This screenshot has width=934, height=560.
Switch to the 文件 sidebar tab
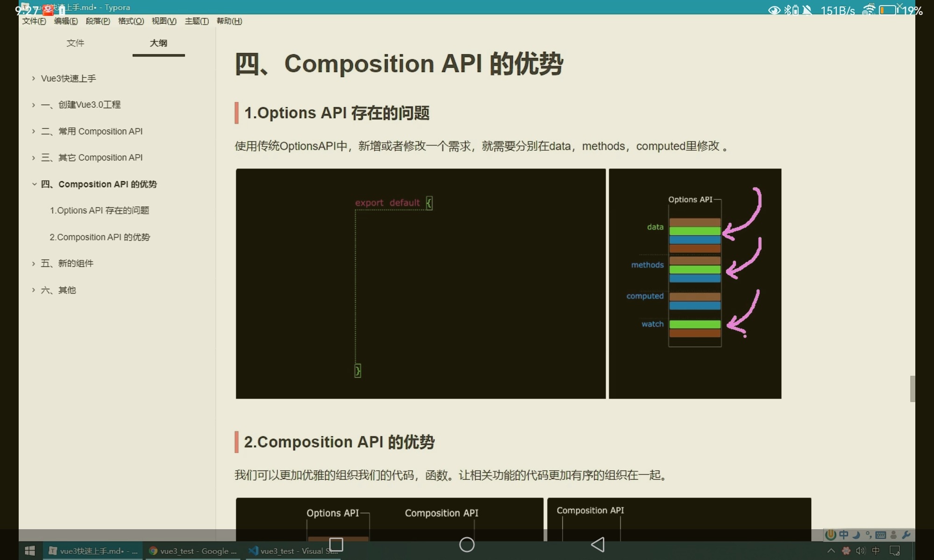click(75, 43)
